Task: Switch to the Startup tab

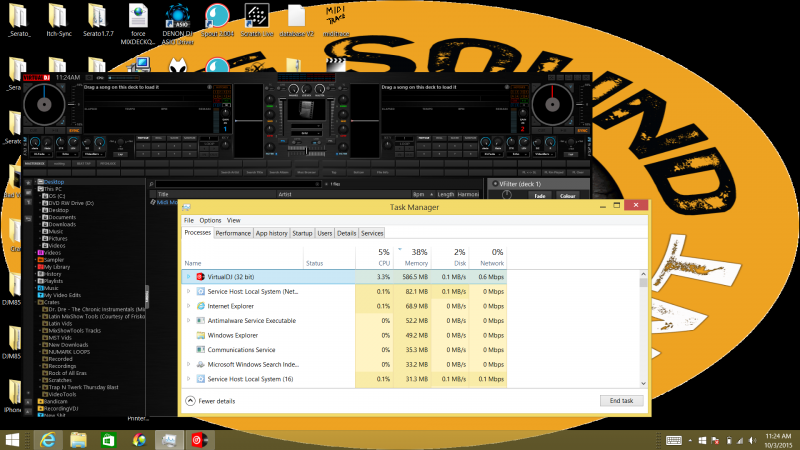Action: coord(302,233)
